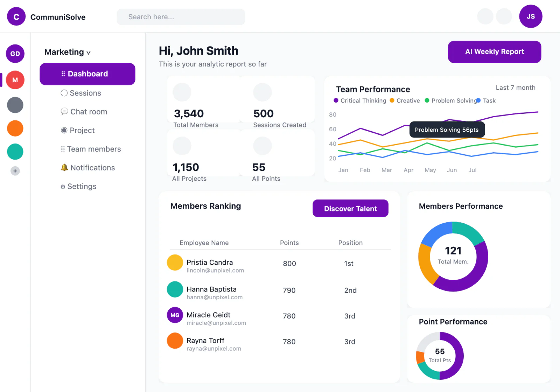This screenshot has height=392, width=560.
Task: Click the Chat room speech bubble icon
Action: [x=64, y=112]
